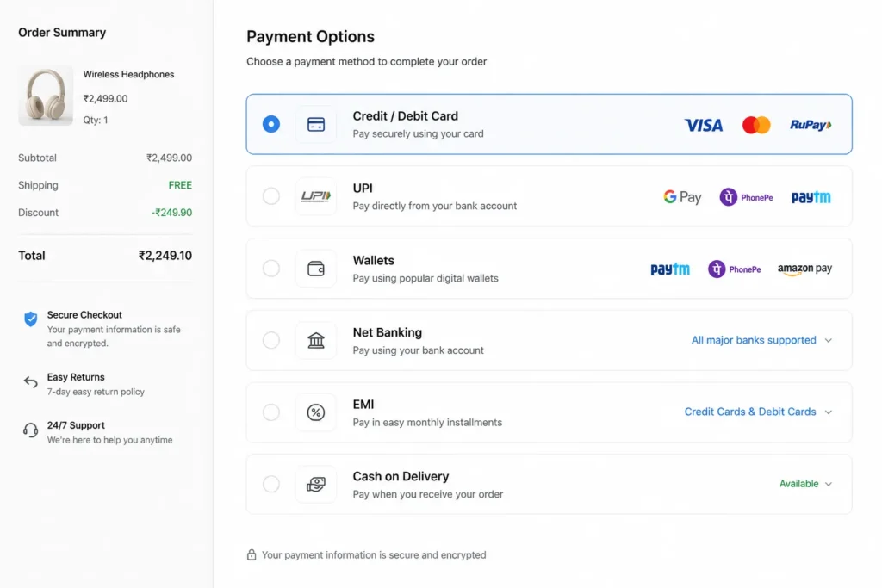Click Pay using your bank account text
Screen dimensions: 882x588
tap(418, 350)
